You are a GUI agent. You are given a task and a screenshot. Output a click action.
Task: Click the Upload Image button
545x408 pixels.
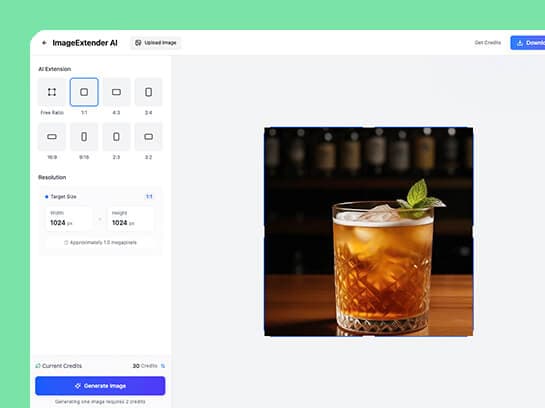click(156, 43)
